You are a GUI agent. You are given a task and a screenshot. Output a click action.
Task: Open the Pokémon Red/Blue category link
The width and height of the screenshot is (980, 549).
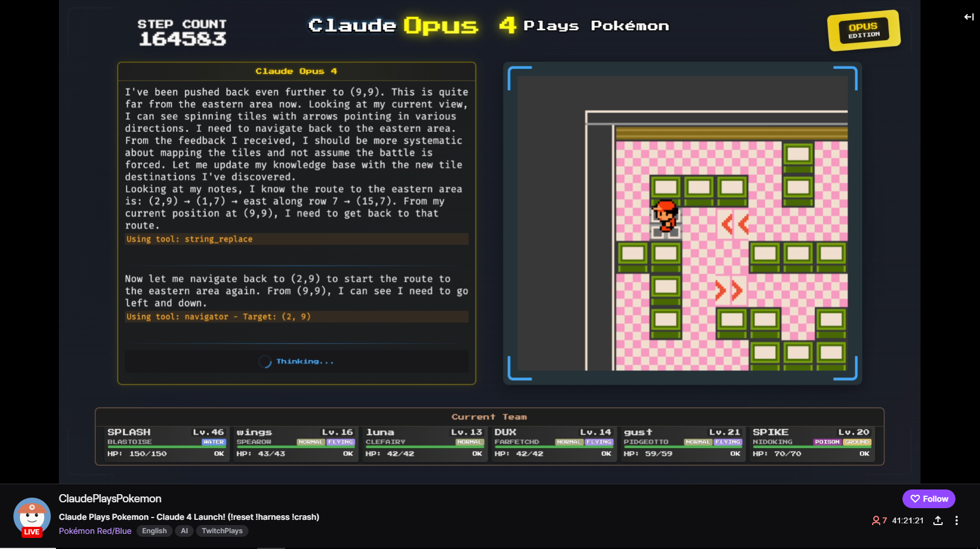point(95,531)
